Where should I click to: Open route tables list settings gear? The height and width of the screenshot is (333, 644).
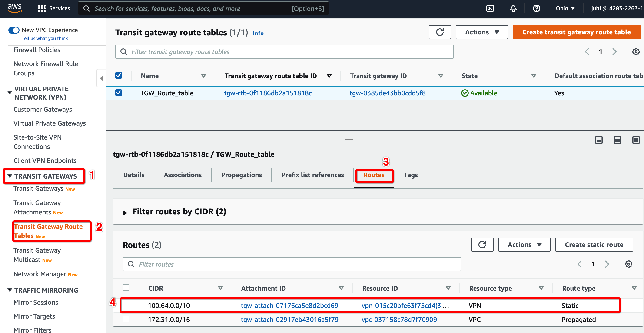(636, 52)
